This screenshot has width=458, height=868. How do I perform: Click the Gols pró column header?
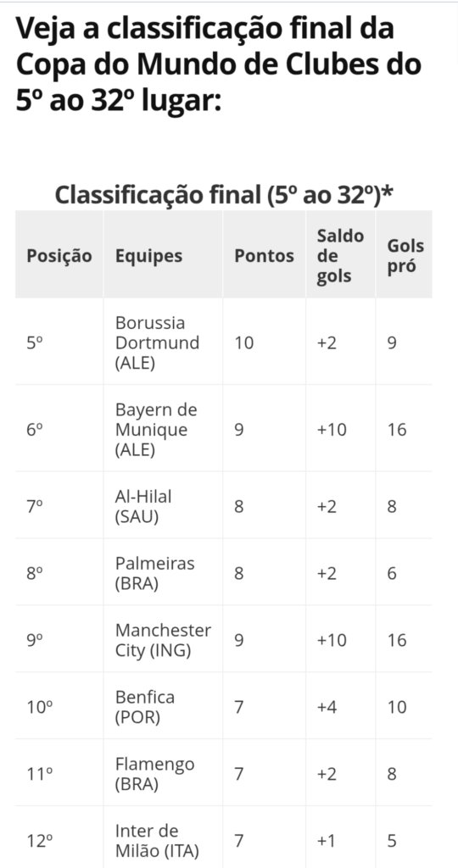click(x=405, y=256)
